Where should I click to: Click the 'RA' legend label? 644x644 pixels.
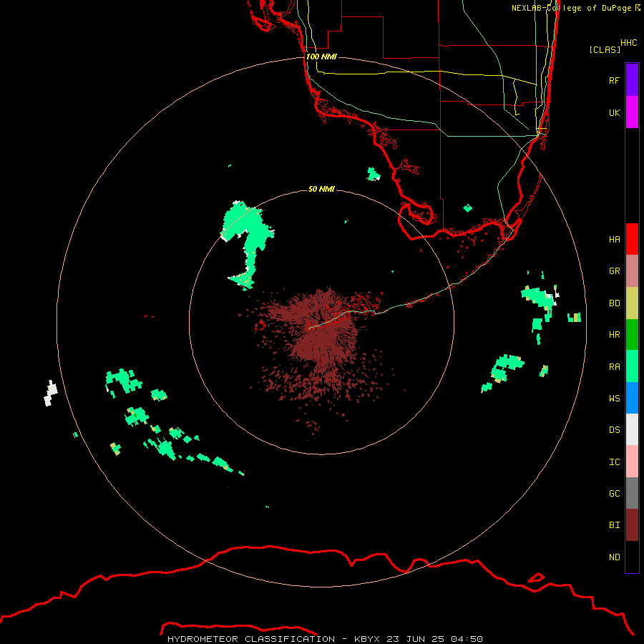click(x=615, y=366)
